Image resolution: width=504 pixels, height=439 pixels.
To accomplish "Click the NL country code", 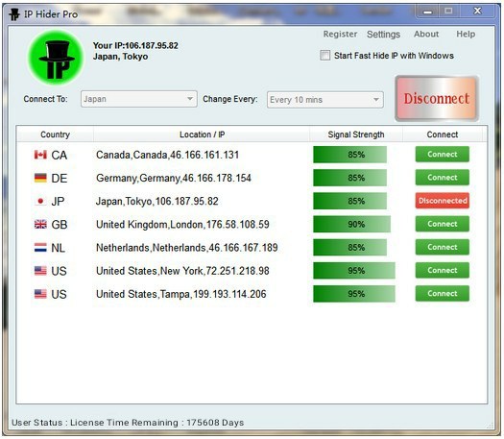I will (x=59, y=248).
